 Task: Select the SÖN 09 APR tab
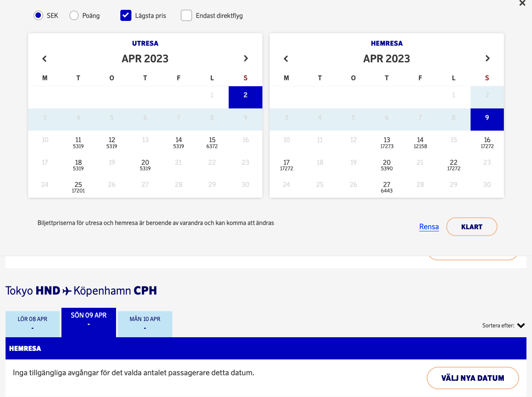point(89,320)
